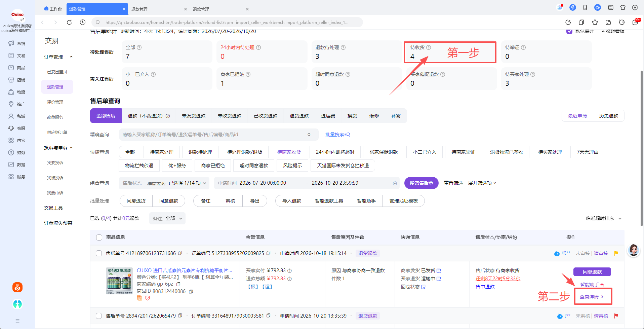Click the 搜索售后单 button
The image size is (644, 329).
(x=421, y=183)
